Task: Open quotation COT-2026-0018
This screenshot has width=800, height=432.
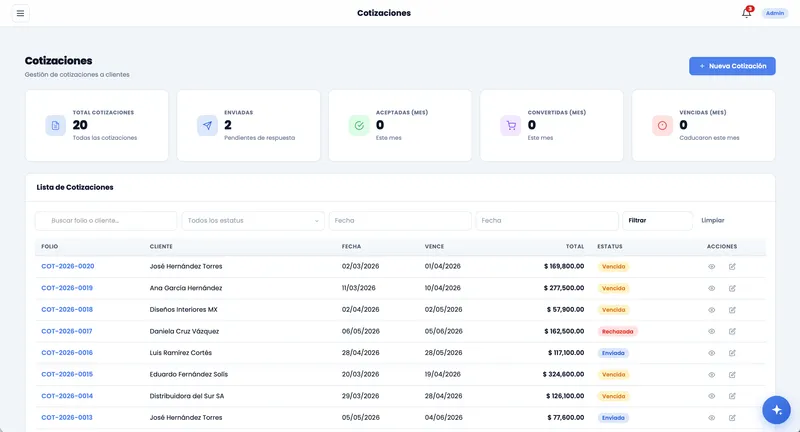Action: (67, 310)
